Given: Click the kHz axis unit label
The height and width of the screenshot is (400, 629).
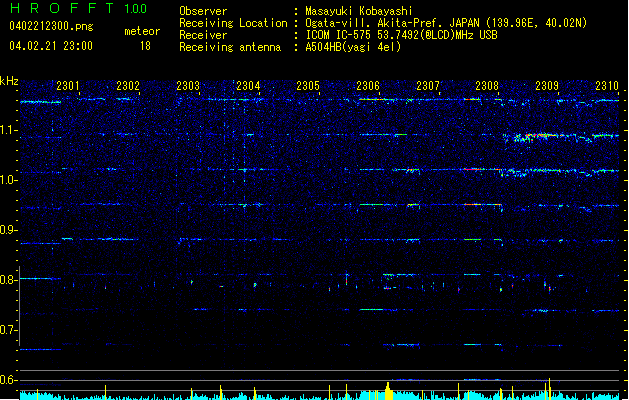Looking at the screenshot, I should coord(9,81).
